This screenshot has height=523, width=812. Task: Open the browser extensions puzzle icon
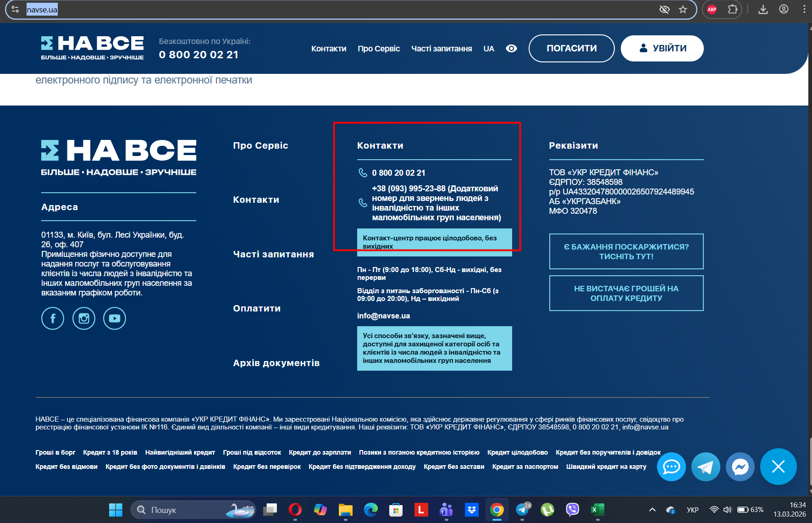(x=733, y=10)
